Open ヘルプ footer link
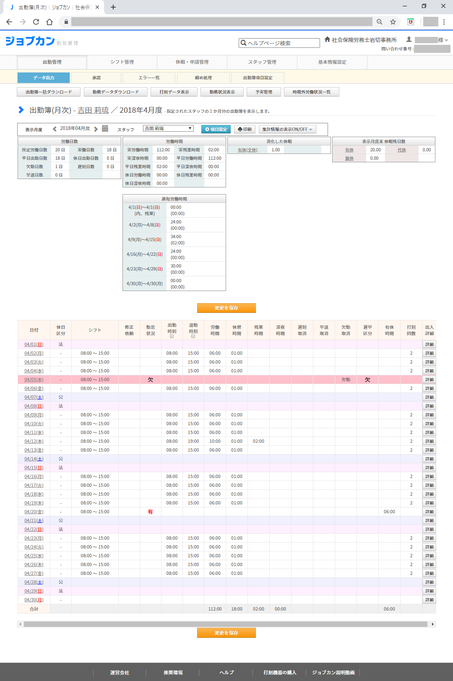 (x=226, y=672)
